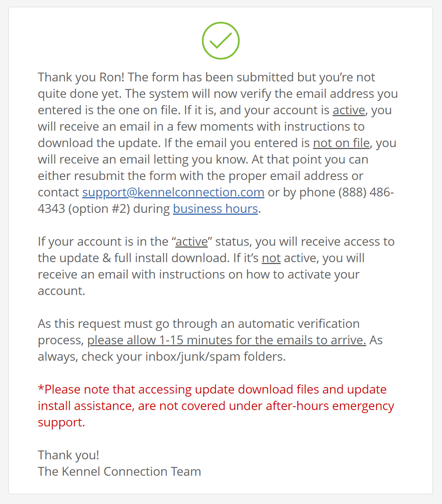This screenshot has width=442, height=504.
Task: Click the red "*Please note" warning line
Action: 212,389
